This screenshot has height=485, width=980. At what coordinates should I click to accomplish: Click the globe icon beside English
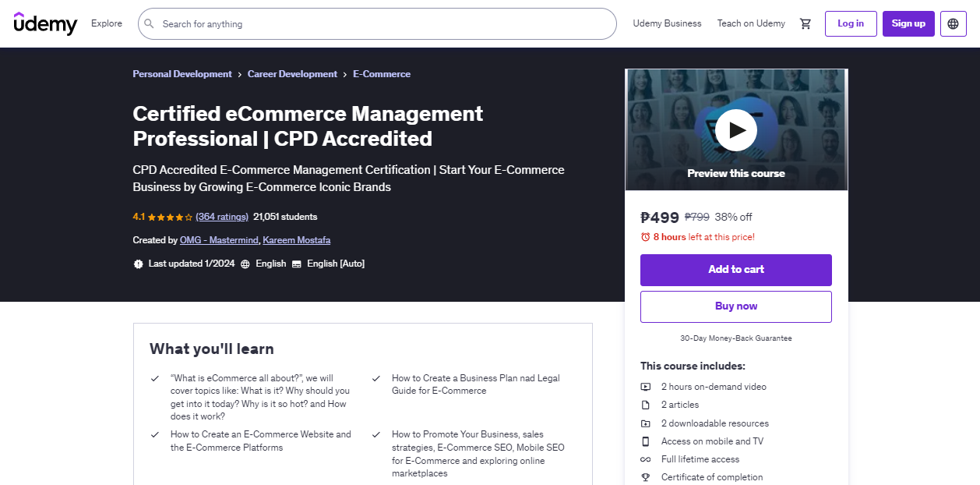click(245, 264)
